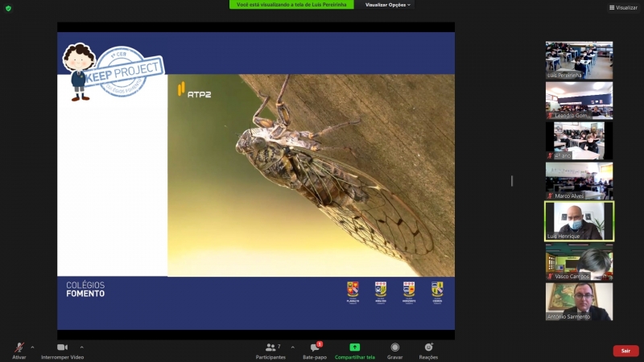The width and height of the screenshot is (644, 362).
Task: Select António Sarmento video thumbnail
Action: pos(579,302)
